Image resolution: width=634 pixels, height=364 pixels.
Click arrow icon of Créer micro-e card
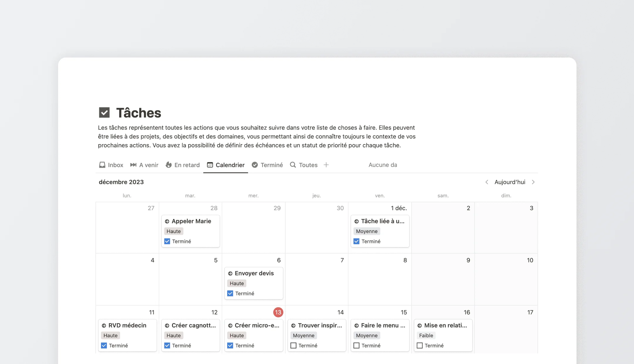[230, 326]
